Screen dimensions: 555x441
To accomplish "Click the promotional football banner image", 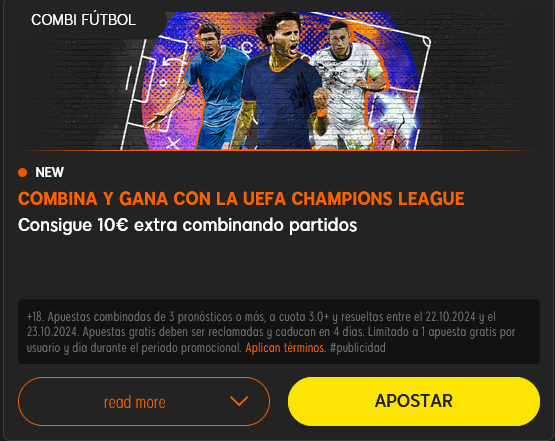I will (278, 81).
